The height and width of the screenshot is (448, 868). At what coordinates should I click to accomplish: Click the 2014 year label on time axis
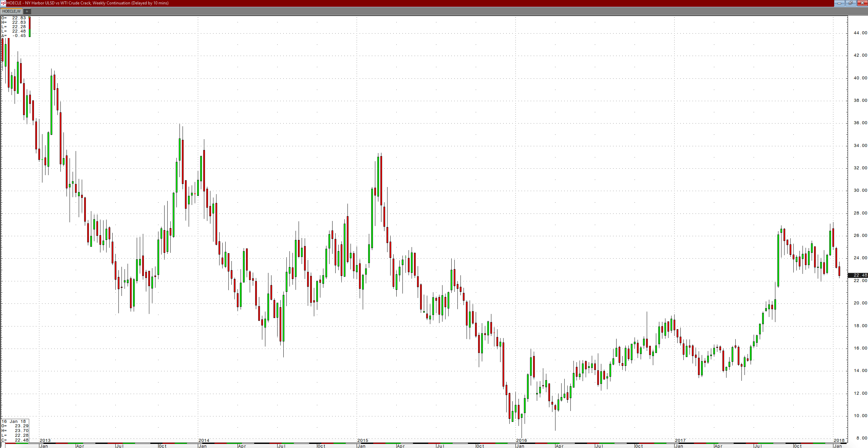[204, 440]
